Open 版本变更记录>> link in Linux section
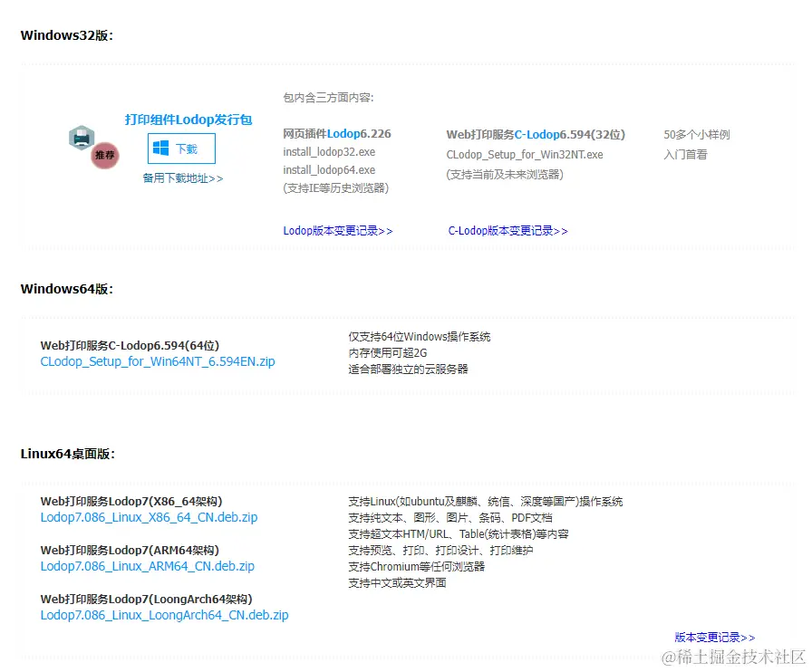Screen dimensions: 812x672 715,638
